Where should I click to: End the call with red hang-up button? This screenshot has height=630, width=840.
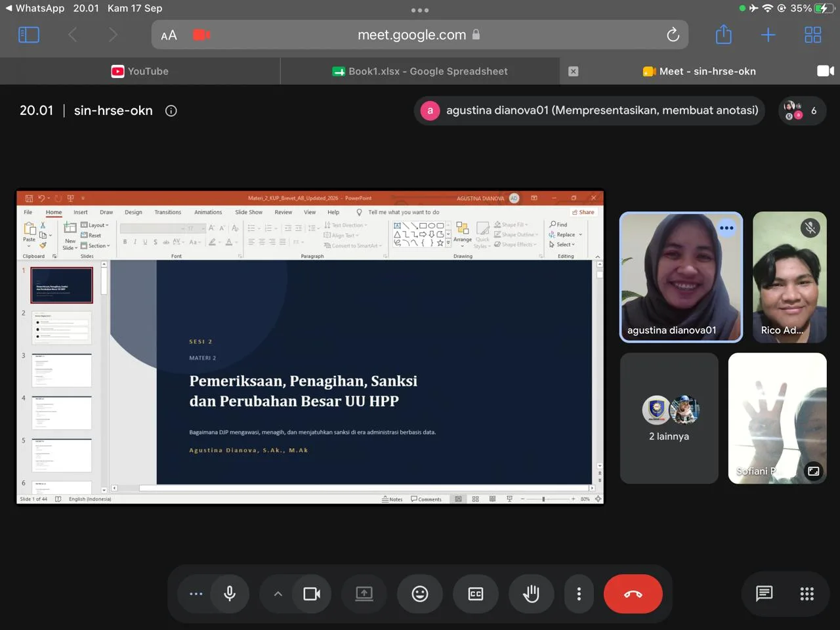[633, 594]
